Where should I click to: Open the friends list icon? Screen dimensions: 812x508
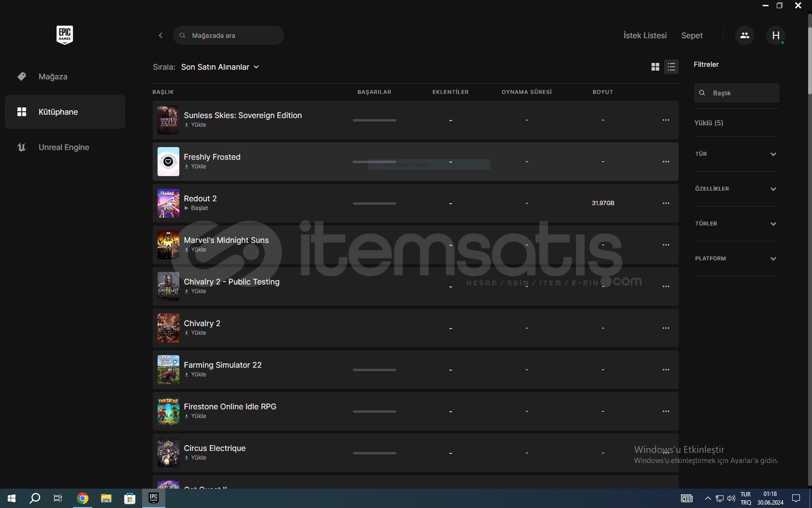click(745, 35)
